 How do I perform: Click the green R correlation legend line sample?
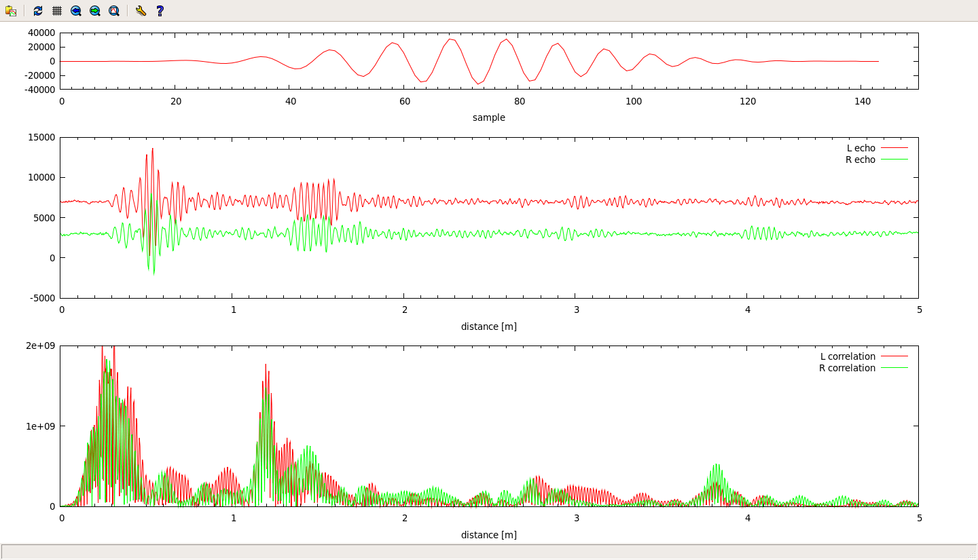click(894, 368)
